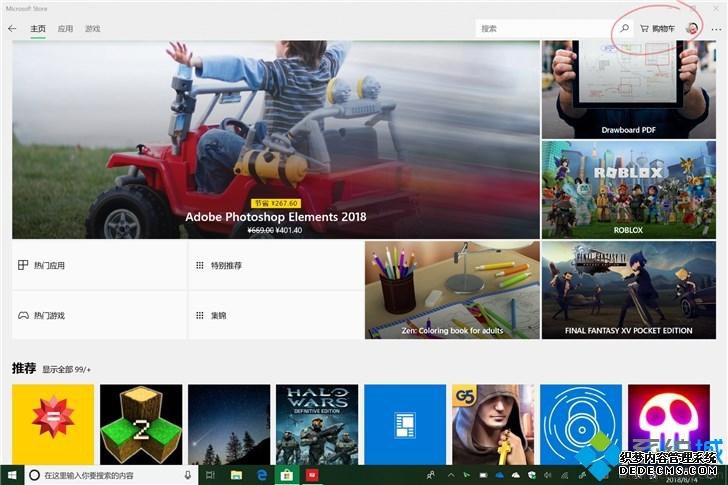Click the ¥401.40 sale price
The image size is (728, 485).
click(289, 230)
